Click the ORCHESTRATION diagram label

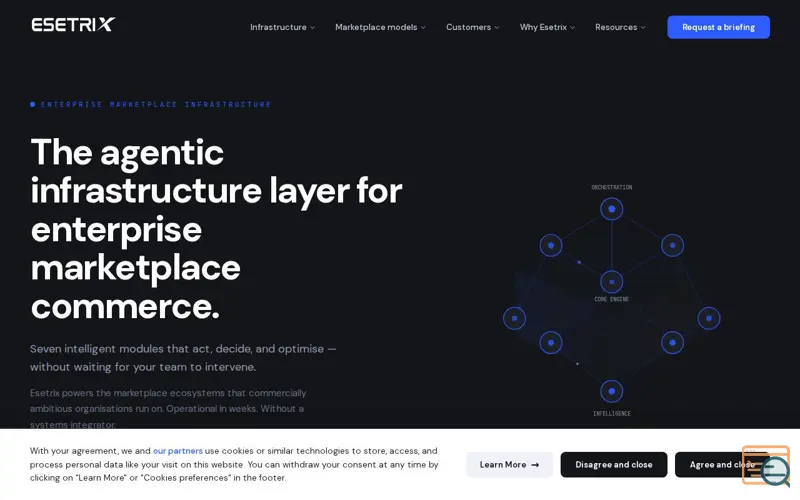coord(611,187)
